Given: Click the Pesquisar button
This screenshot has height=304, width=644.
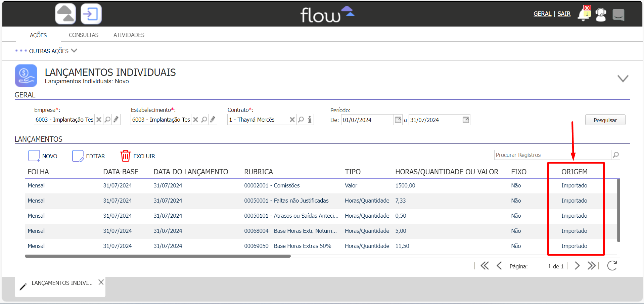Looking at the screenshot, I should point(605,120).
